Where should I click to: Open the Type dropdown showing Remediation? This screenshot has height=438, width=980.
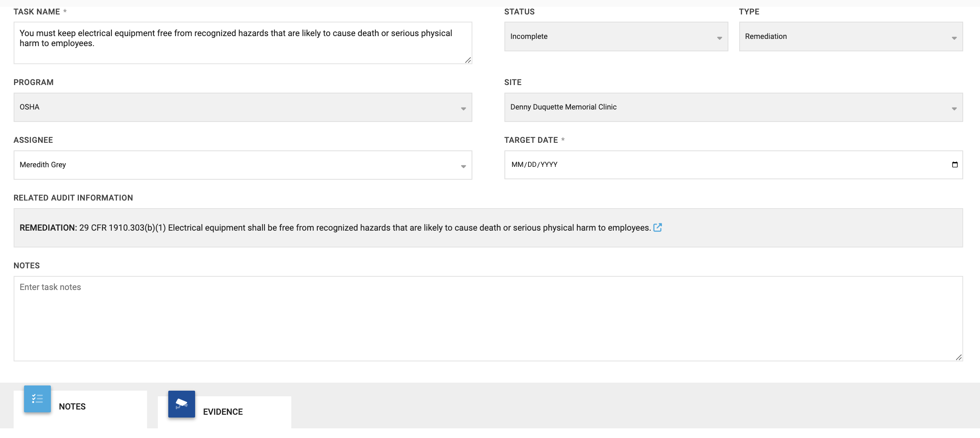850,36
